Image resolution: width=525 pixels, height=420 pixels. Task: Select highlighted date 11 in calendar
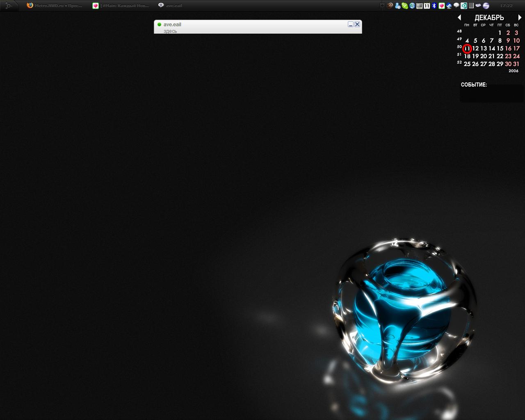point(467,49)
